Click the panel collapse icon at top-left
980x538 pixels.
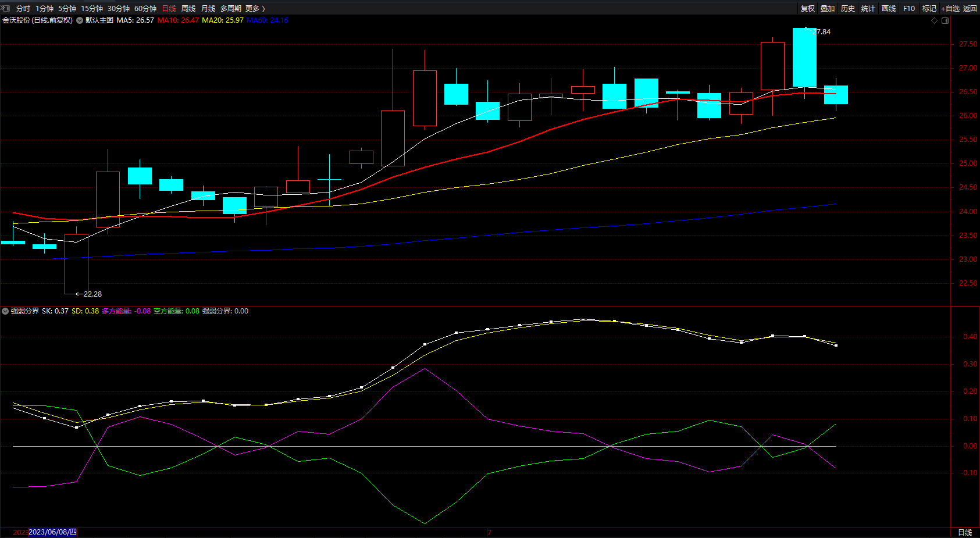coord(6,8)
